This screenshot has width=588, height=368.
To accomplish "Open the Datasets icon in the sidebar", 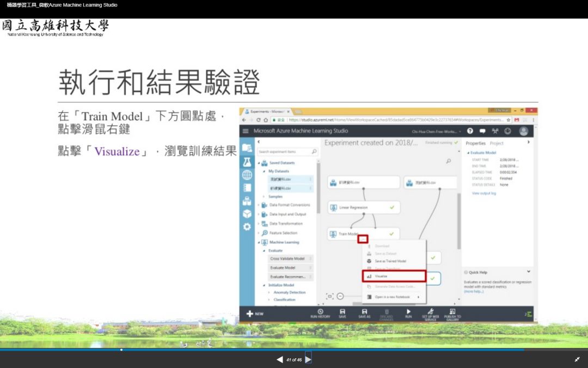I will [x=247, y=201].
